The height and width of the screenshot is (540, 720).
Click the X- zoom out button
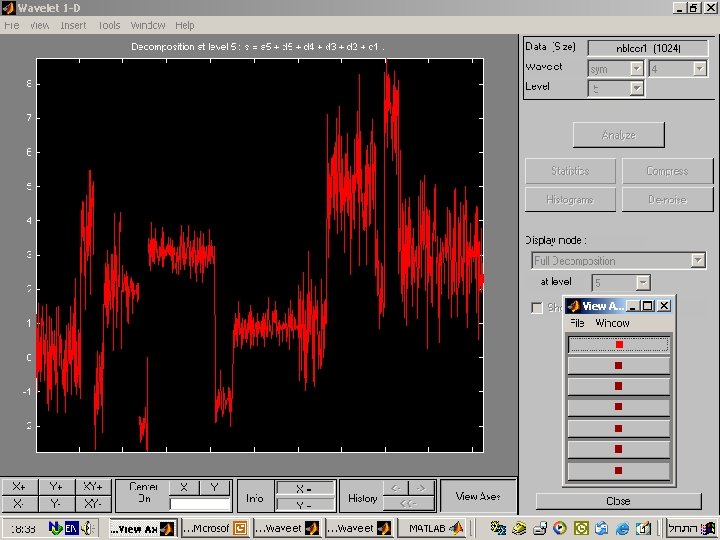[x=19, y=503]
